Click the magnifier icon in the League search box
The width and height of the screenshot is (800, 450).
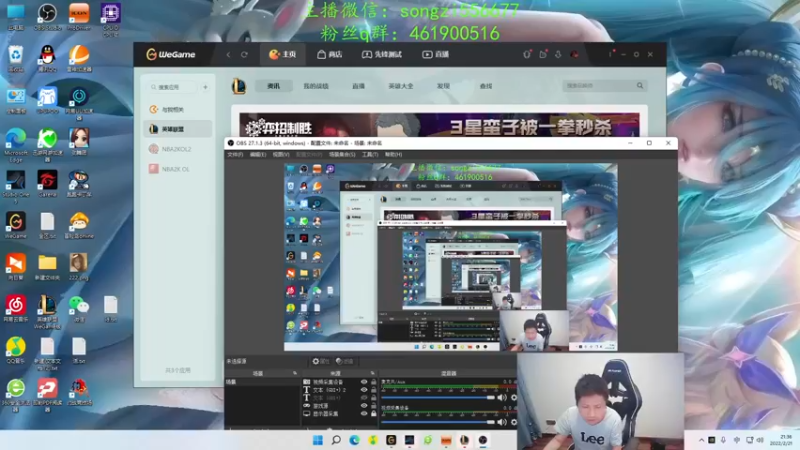coord(640,86)
